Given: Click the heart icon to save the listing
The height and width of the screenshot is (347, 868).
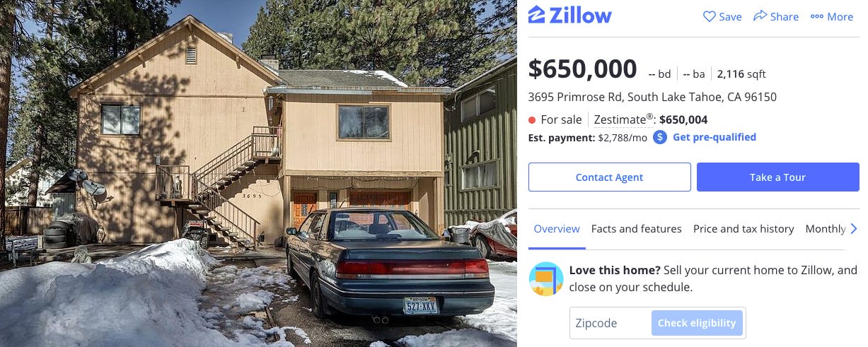Looking at the screenshot, I should point(709,16).
